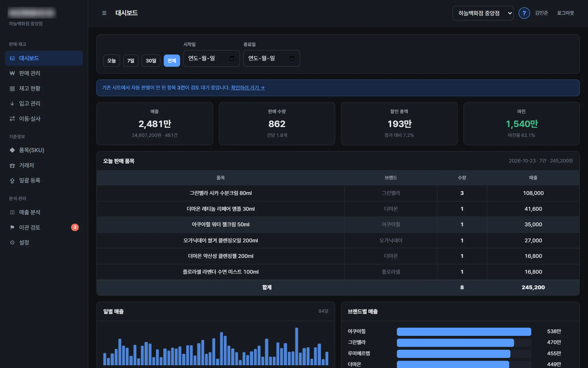
Task: Click the 이관 검토 notification badge 3
Action: pyautogui.click(x=75, y=227)
